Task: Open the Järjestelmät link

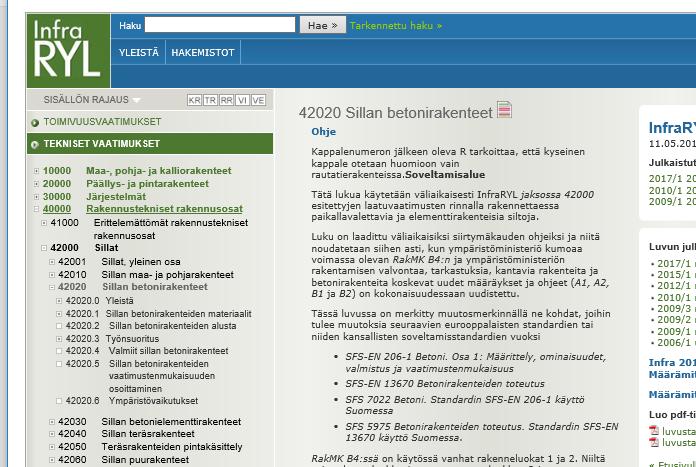Action: 116,197
